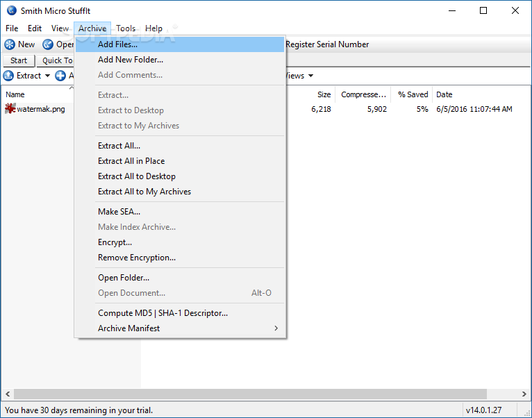Image resolution: width=532 pixels, height=418 pixels.
Task: Open the File menu
Action: point(12,28)
